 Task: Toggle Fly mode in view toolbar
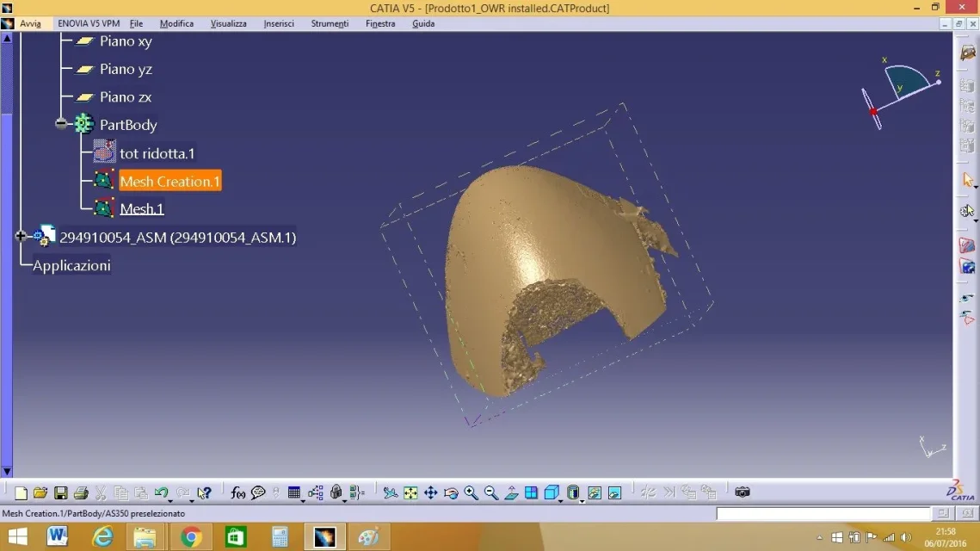coord(391,492)
